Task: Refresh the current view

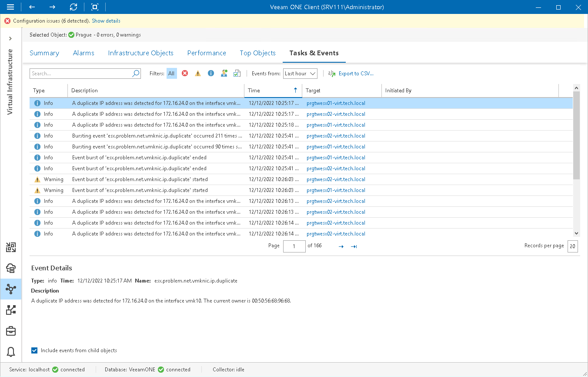Action: coord(73,7)
